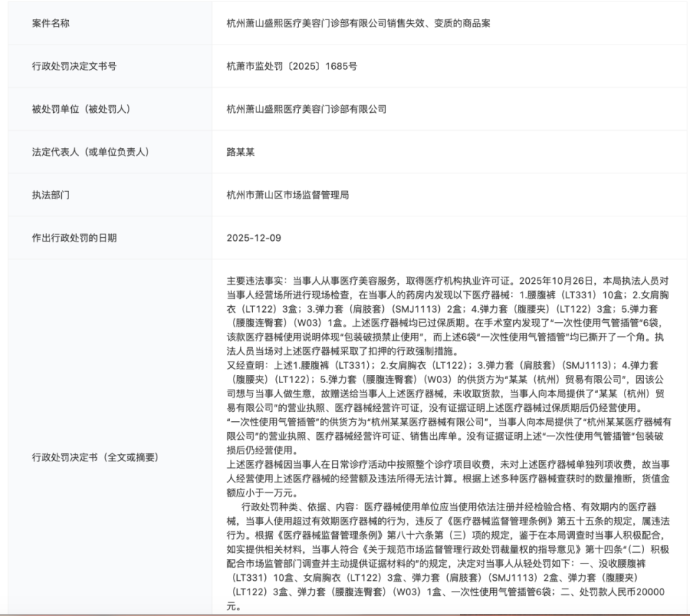Click the line starting 损后仍经营使用

click(262, 450)
